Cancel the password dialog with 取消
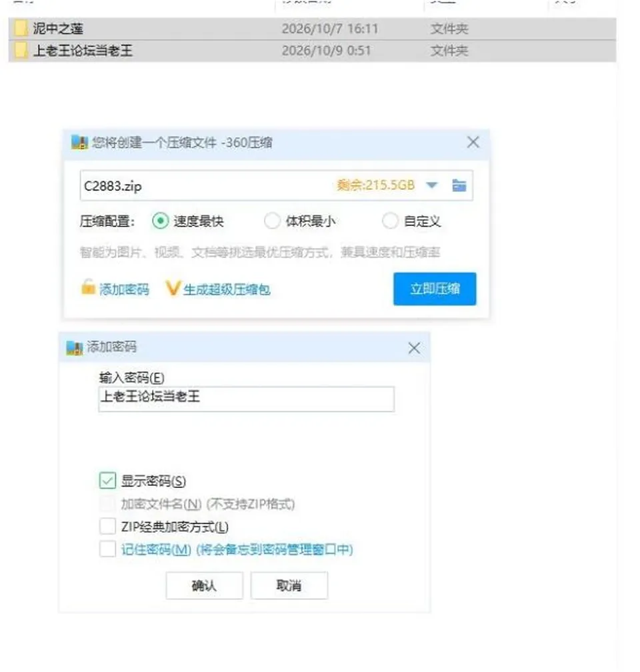Image resolution: width=640 pixels, height=672 pixels. click(289, 585)
